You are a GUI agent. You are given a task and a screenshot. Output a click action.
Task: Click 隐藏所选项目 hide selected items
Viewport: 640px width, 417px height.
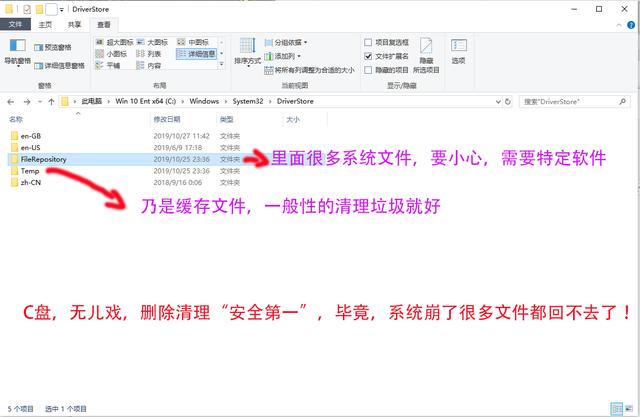click(x=426, y=55)
